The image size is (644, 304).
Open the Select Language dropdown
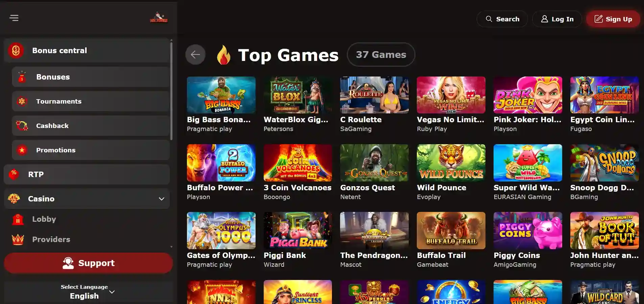[88, 291]
